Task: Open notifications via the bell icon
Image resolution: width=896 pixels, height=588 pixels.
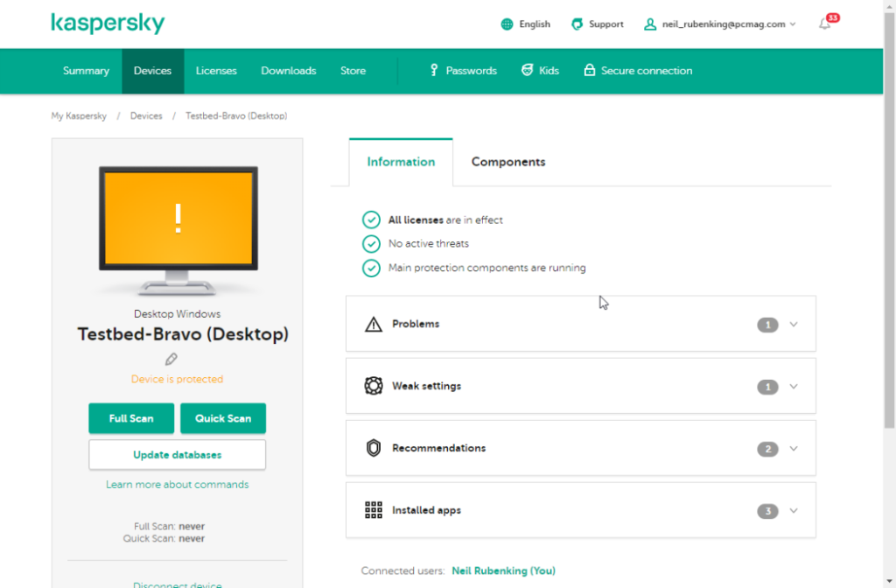Action: coord(823,27)
